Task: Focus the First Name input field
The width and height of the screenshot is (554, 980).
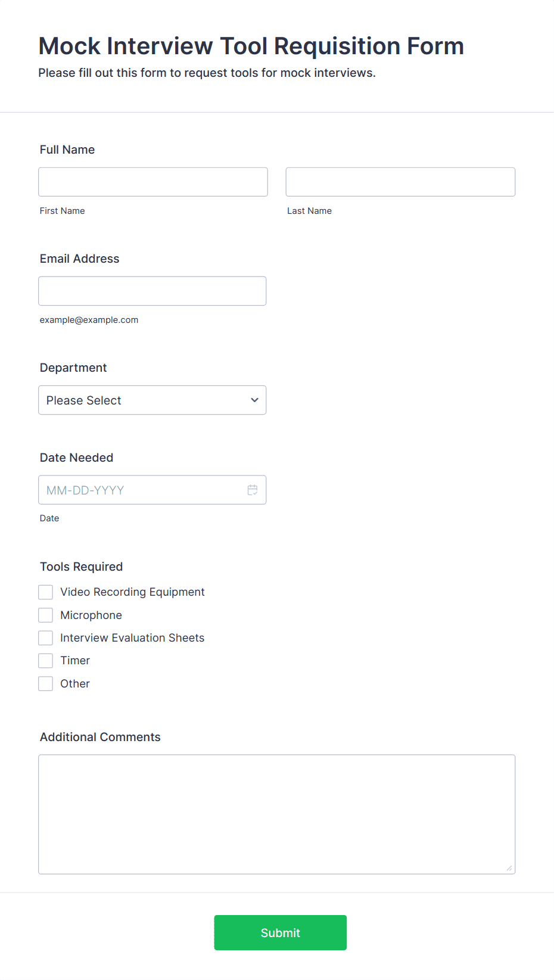Action: [153, 182]
